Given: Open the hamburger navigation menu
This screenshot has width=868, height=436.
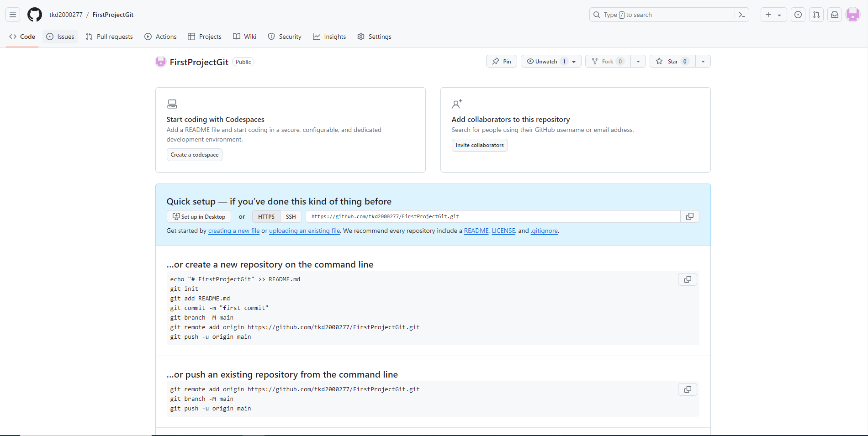Looking at the screenshot, I should pyautogui.click(x=13, y=15).
